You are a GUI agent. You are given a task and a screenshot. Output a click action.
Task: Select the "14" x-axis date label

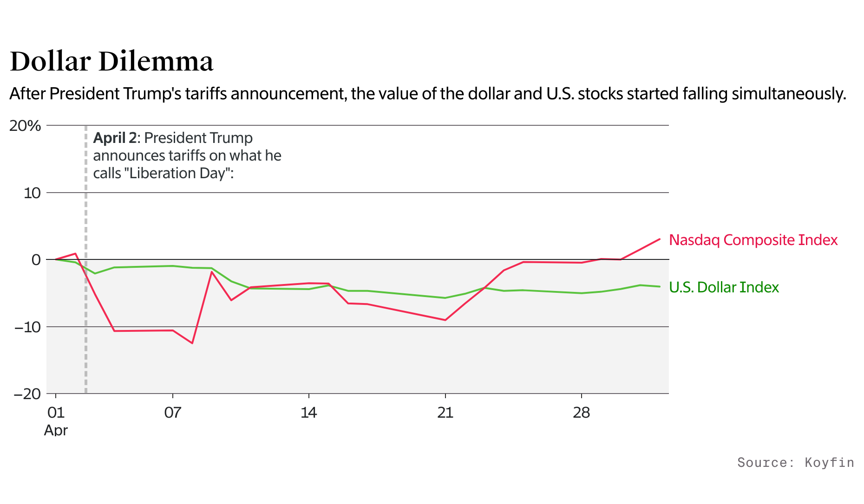[308, 413]
